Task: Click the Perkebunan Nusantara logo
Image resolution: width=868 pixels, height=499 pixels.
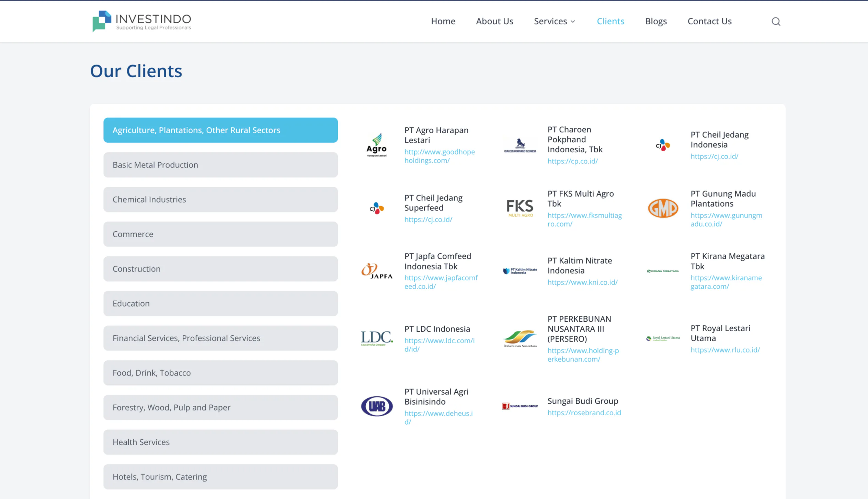Action: [520, 338]
